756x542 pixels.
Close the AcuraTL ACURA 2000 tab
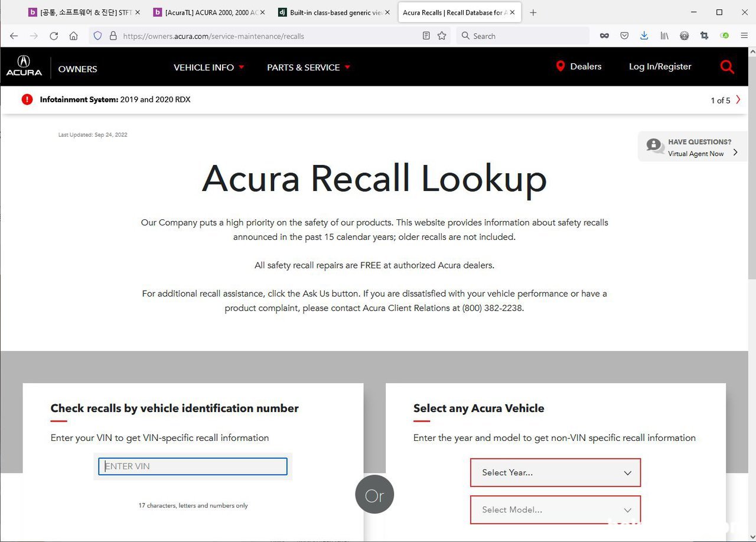(x=262, y=12)
